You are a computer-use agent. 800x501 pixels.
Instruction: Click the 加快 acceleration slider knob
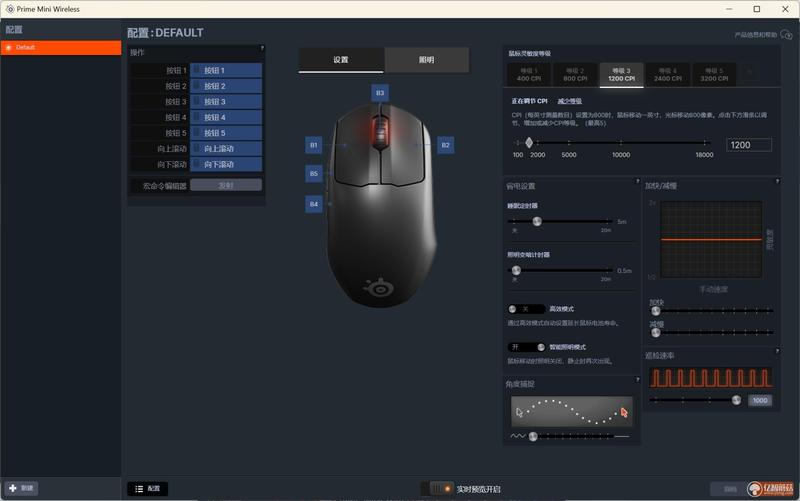pos(656,311)
